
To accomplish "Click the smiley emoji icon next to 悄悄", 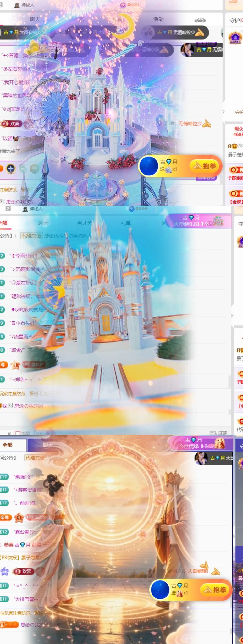I will point(37,433).
